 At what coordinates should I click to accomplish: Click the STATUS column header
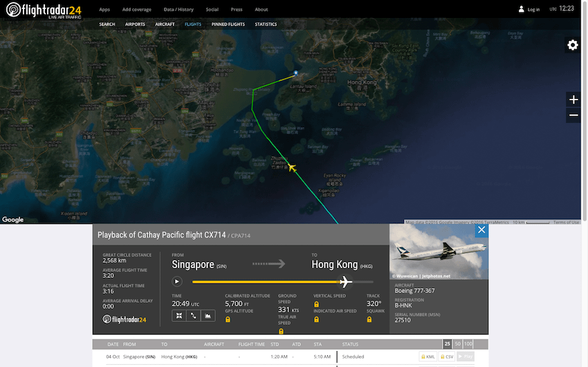pyautogui.click(x=350, y=344)
